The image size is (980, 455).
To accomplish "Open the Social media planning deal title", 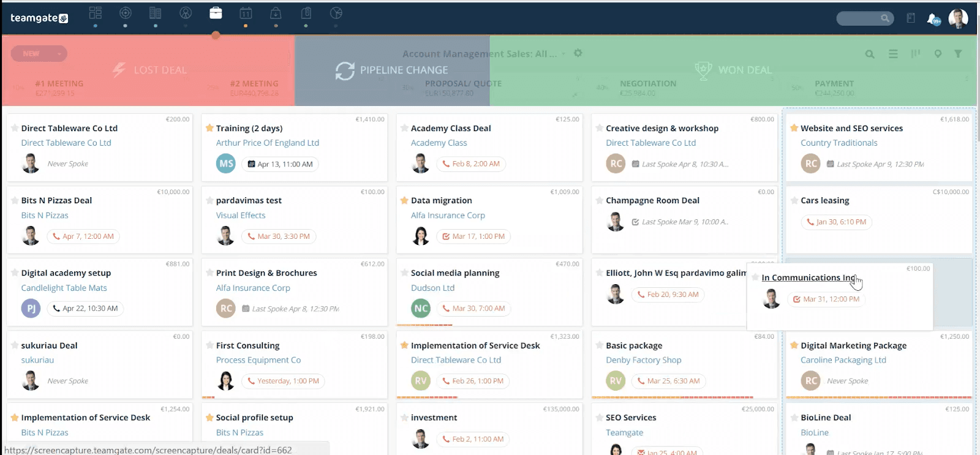I will pos(455,273).
